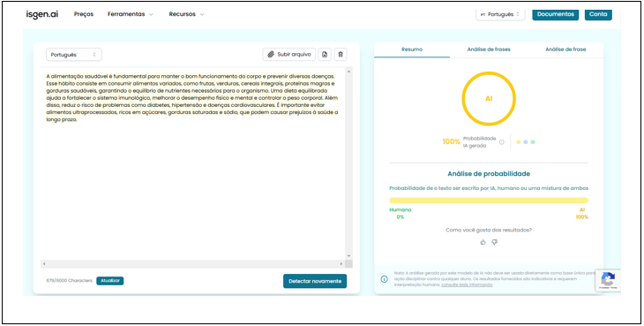Click the document export icon
Viewport: 644px width, 326px height.
coord(325,54)
